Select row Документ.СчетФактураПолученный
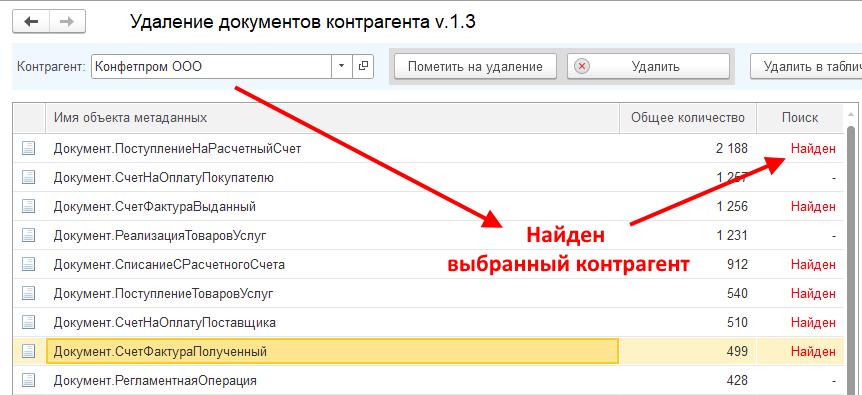Screen dimensions: 862x395 tap(428, 352)
